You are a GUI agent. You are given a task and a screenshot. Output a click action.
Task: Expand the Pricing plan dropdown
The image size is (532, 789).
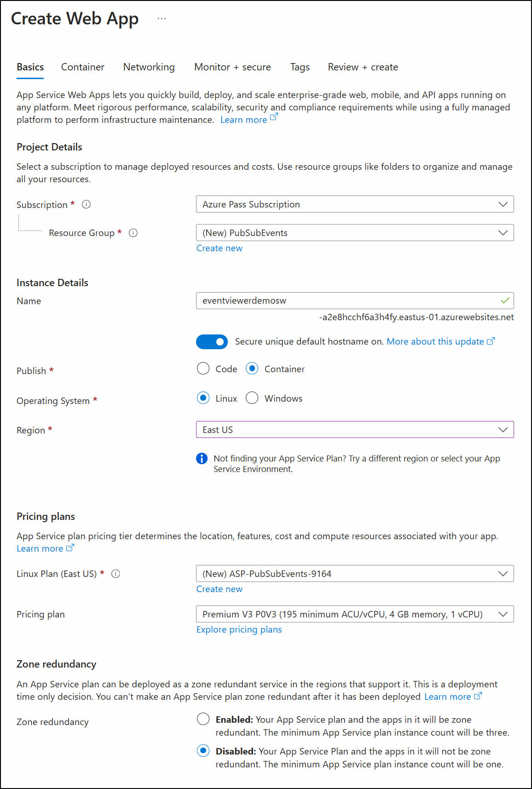click(x=355, y=614)
